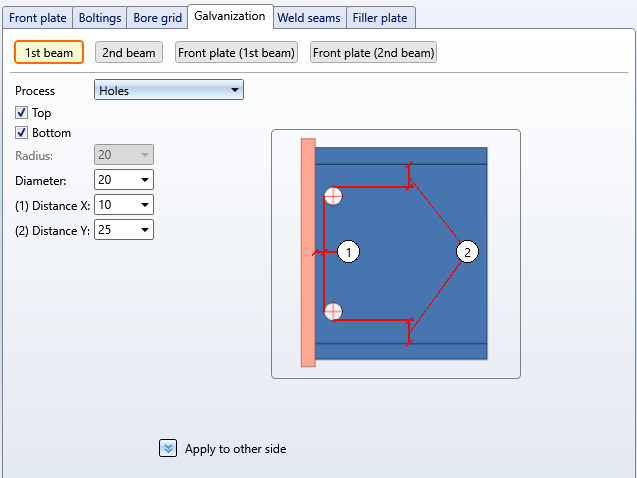Switch to the Front plate tab

[x=37, y=18]
